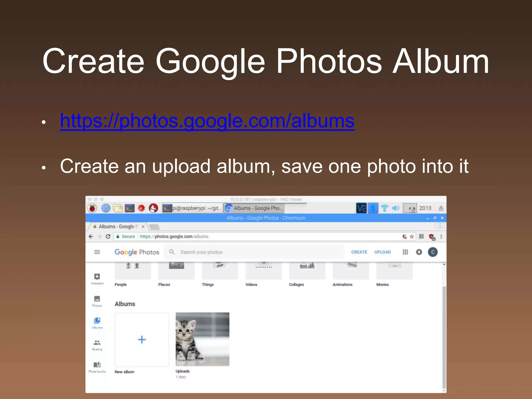Open the Wolfram wolf icon
Image resolution: width=532 pixels, height=399 pixels.
[153, 208]
